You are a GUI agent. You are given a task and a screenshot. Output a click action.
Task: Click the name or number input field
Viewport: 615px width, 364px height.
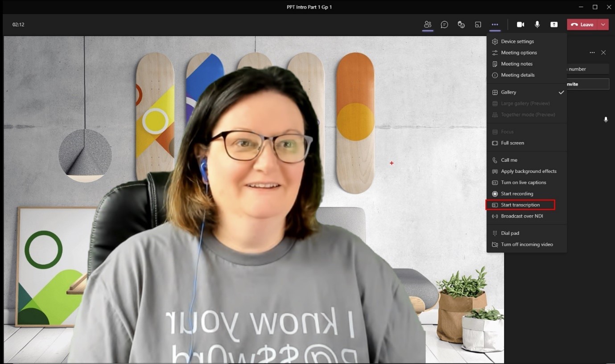(588, 69)
